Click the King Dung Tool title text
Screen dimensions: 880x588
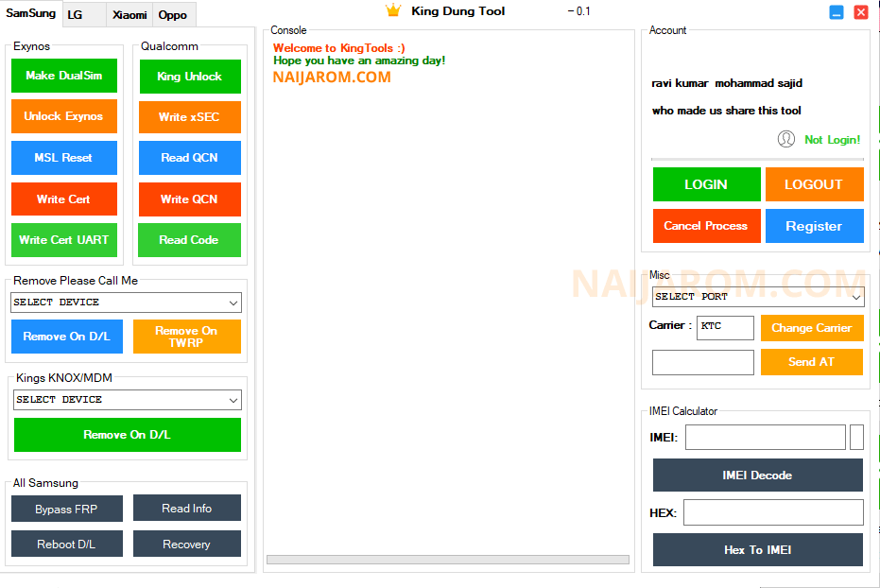[457, 11]
